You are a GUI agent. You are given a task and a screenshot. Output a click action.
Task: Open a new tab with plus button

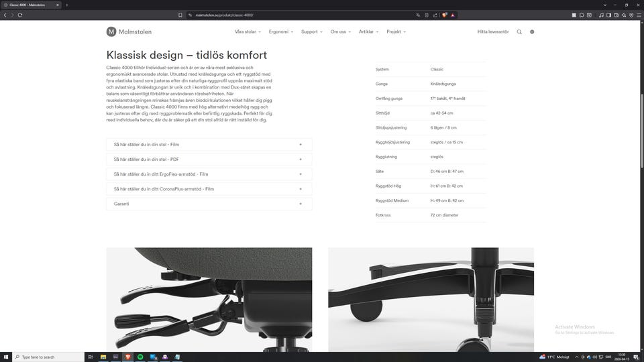coord(67,5)
